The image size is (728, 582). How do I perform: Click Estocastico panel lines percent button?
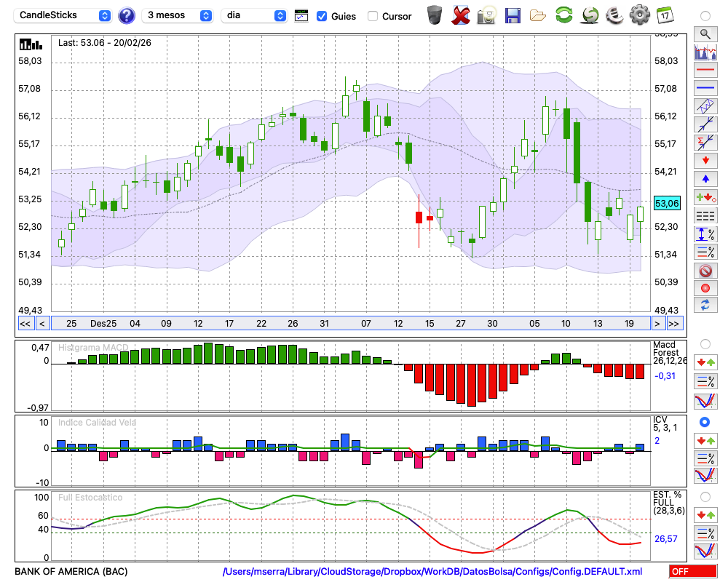click(x=705, y=533)
